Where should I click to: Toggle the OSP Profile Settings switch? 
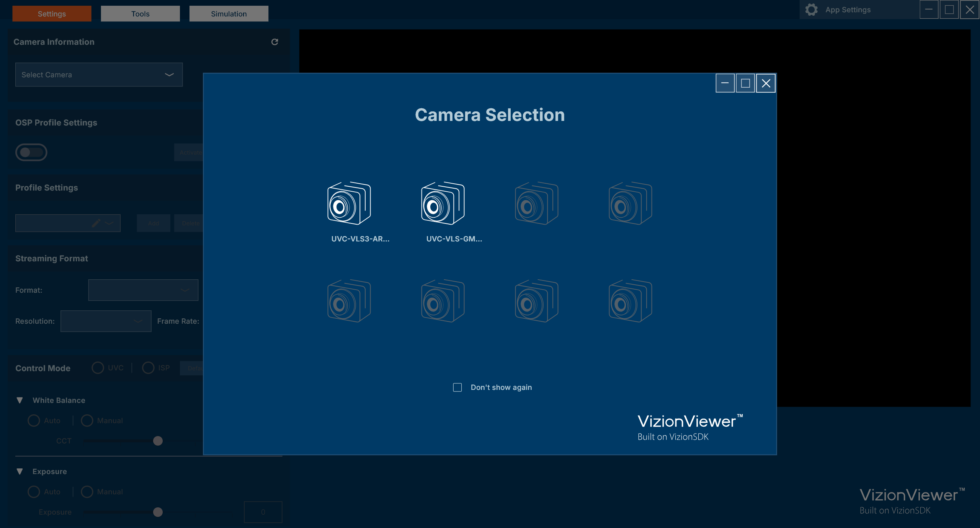[31, 152]
